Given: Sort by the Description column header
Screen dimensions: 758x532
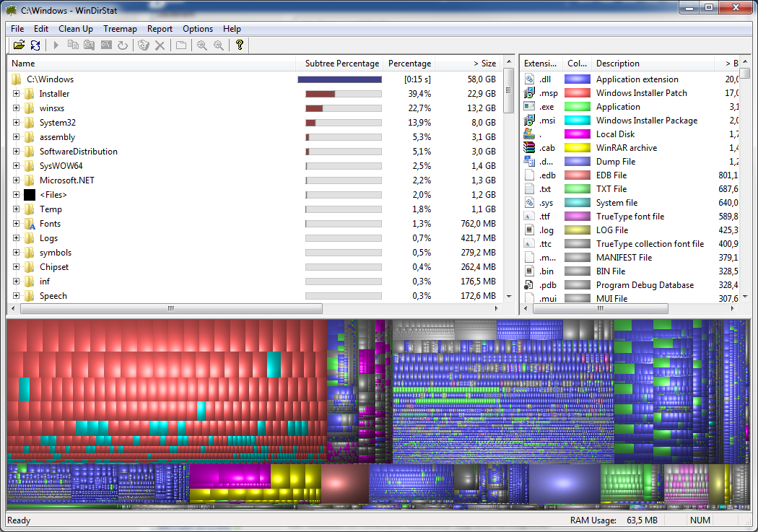Looking at the screenshot, I should [652, 64].
